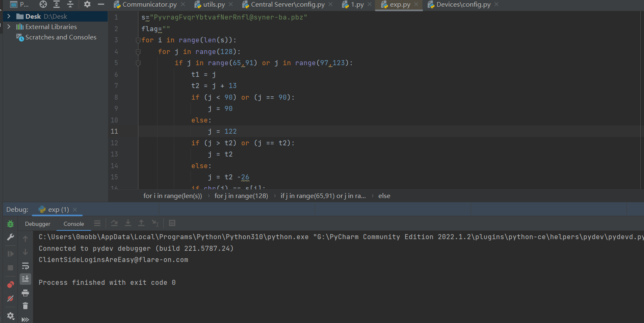Click the Mute Breakpoints icon
The width and height of the screenshot is (644, 323).
pos(10,299)
